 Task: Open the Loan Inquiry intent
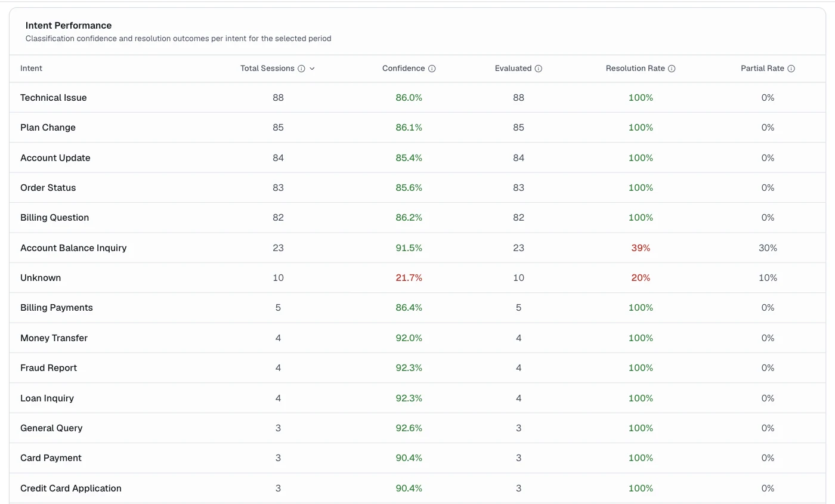coord(47,398)
